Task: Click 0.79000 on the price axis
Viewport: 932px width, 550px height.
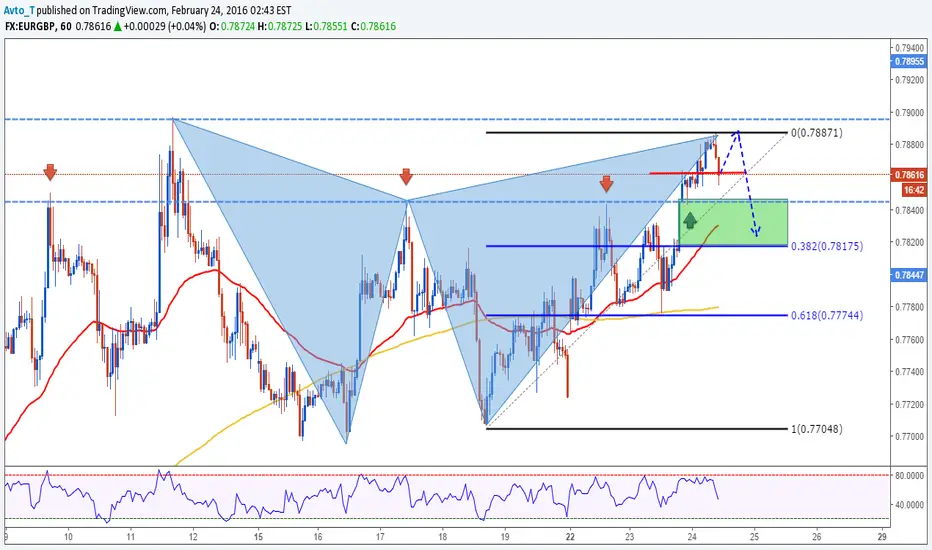Action: (x=910, y=112)
